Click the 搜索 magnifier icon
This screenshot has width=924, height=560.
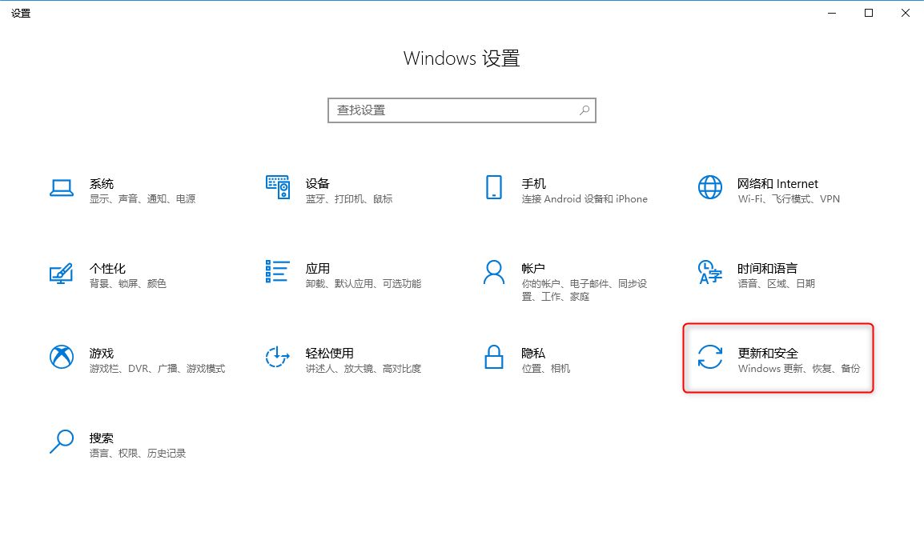(62, 442)
